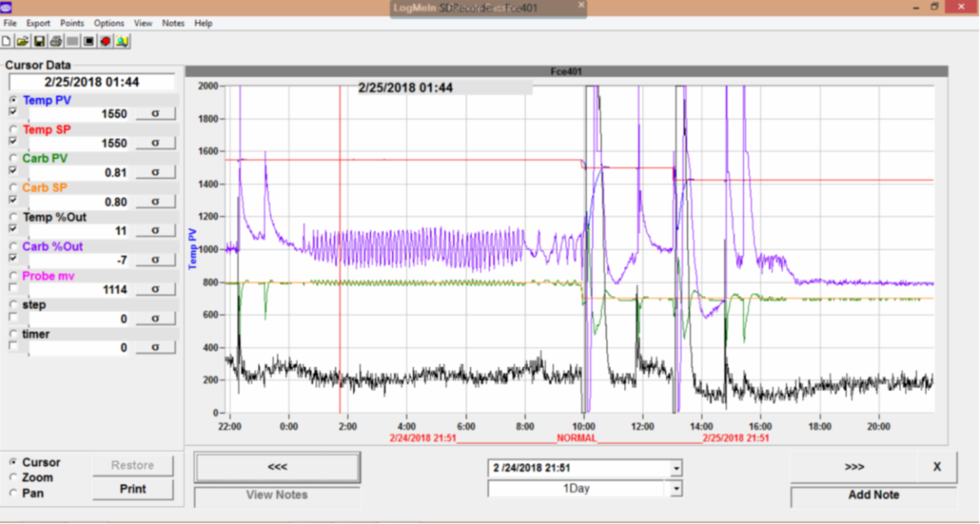The width and height of the screenshot is (980, 524).
Task: Uncheck the Temp %Out checkbox
Action: [x=13, y=229]
